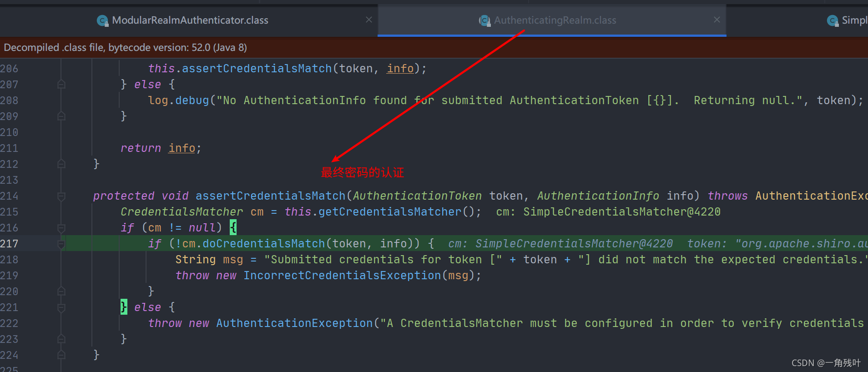Toggle the fold marker at line 209
The image size is (868, 372).
pyautogui.click(x=61, y=116)
